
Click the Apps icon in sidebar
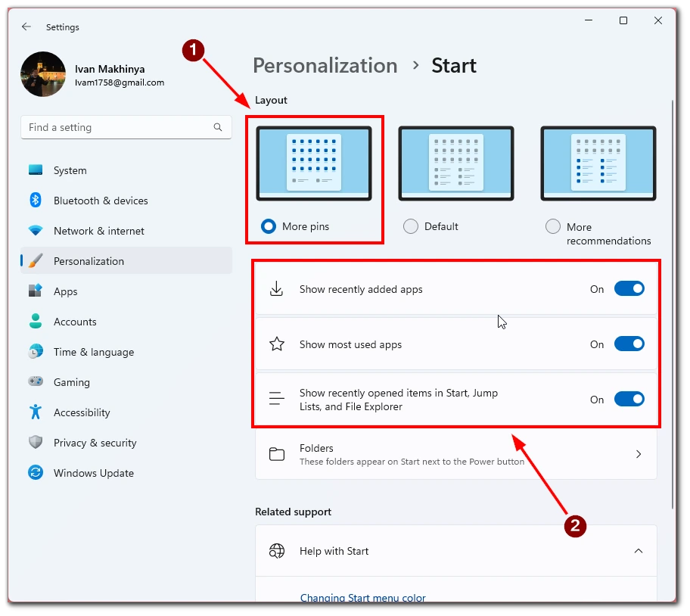36,291
